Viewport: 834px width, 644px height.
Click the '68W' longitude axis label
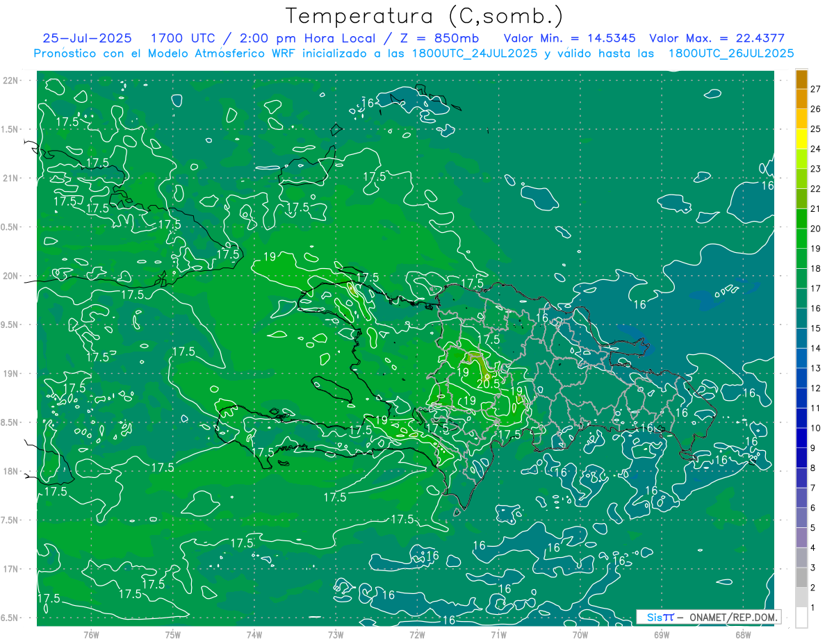pyautogui.click(x=743, y=634)
